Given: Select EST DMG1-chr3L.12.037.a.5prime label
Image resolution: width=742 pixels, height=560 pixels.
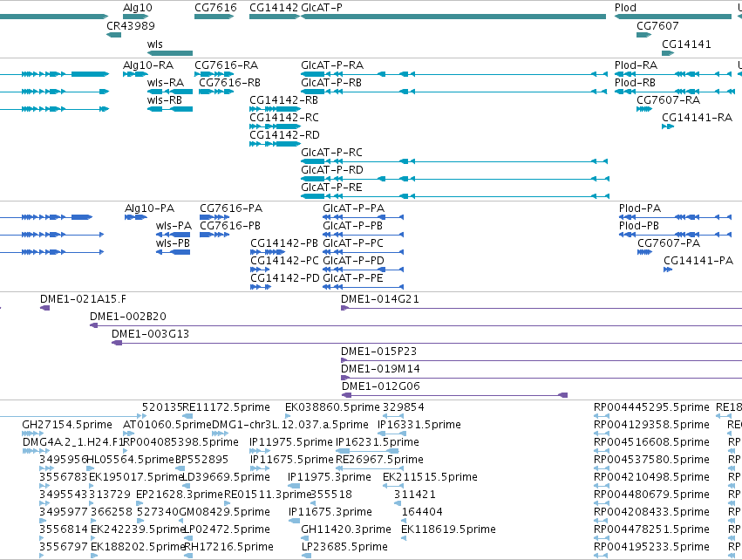Looking at the screenshot, I should [290, 425].
